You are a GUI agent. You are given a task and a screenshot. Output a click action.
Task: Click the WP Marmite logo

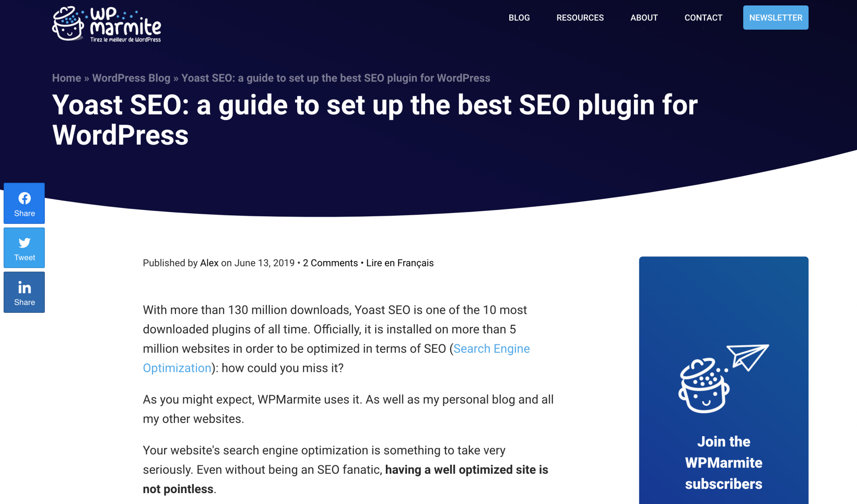pos(107,24)
